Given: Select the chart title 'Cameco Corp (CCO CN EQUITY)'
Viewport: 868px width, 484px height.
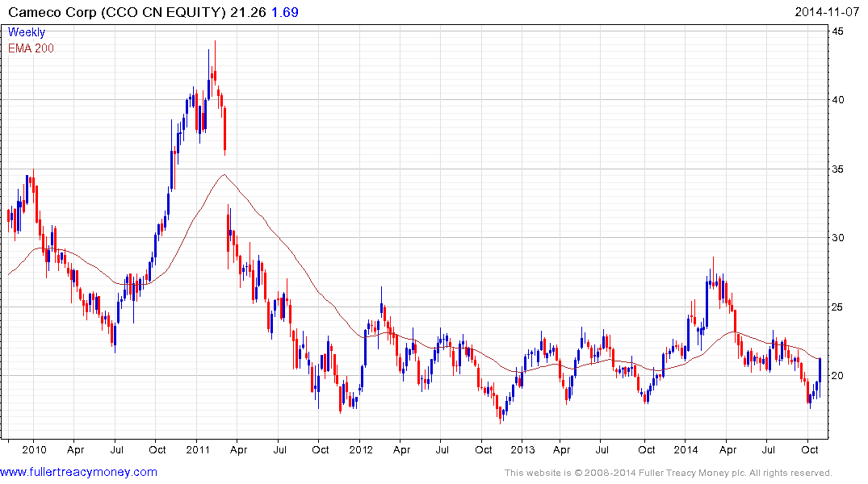Looking at the screenshot, I should click(x=117, y=12).
